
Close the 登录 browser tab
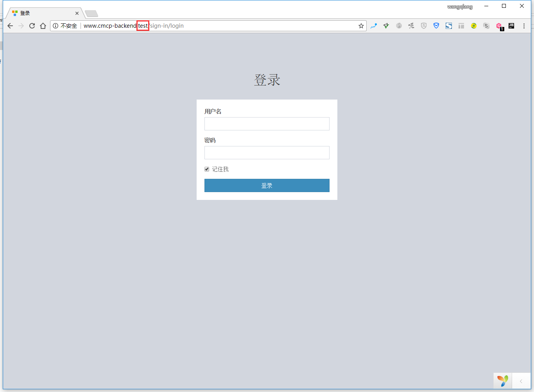[x=77, y=13]
